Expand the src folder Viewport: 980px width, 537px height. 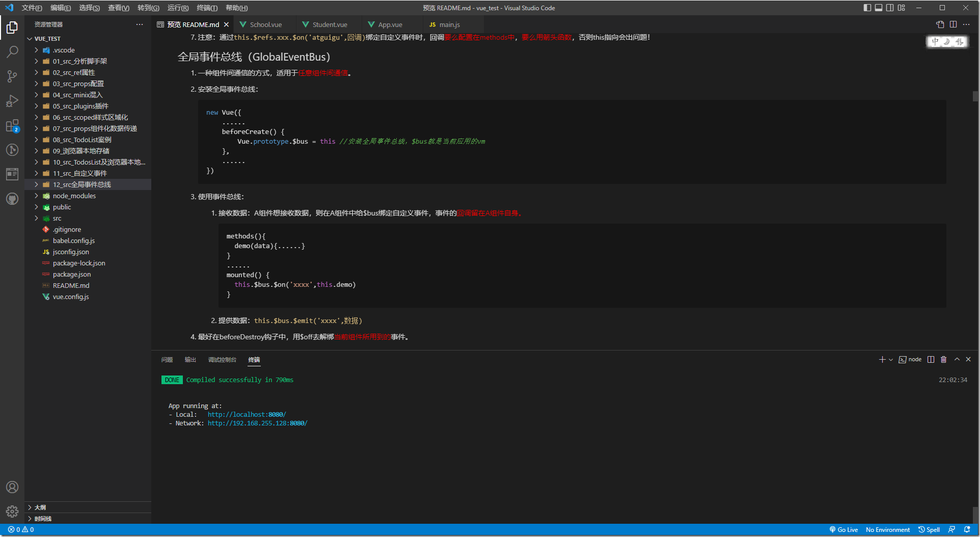pyautogui.click(x=88, y=218)
